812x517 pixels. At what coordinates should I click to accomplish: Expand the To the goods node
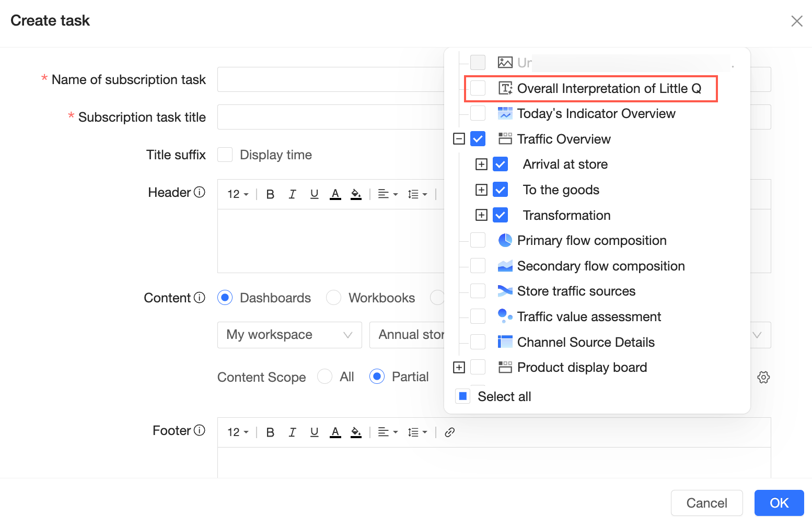(482, 190)
